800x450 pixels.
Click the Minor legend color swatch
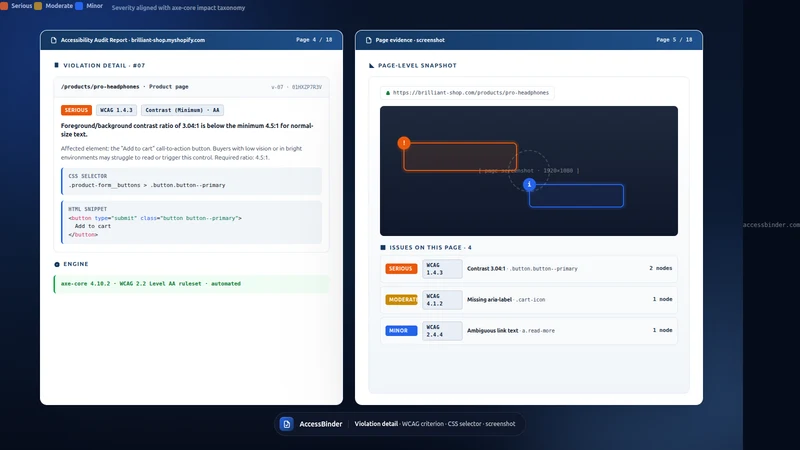(79, 6)
